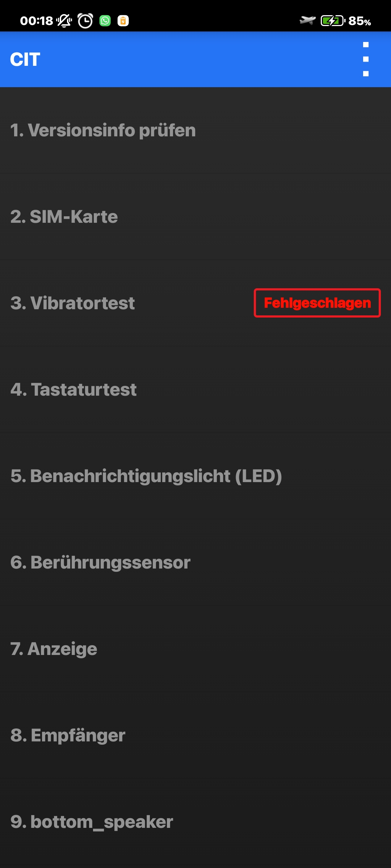Tap the muted bell status icon
This screenshot has width=391, height=868.
(64, 21)
